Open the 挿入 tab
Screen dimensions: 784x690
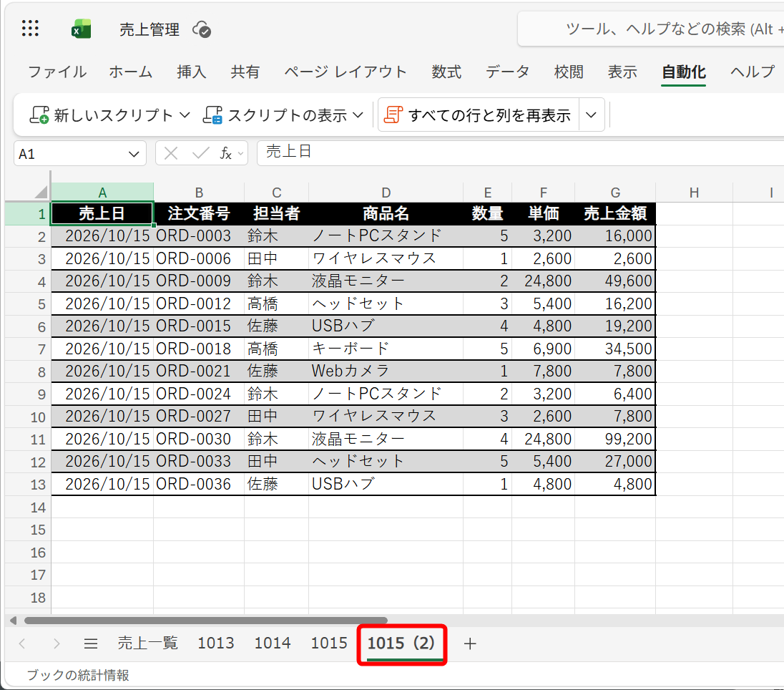click(192, 72)
